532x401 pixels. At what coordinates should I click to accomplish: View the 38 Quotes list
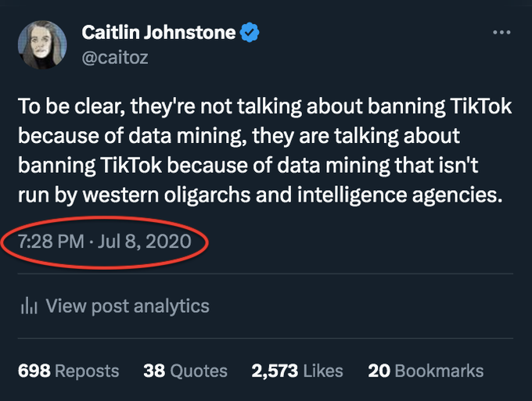[185, 371]
